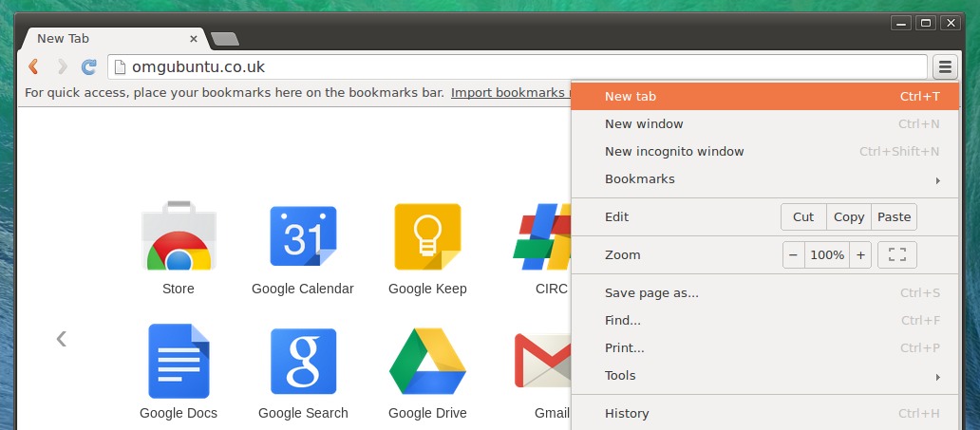Click the Paste button

894,216
